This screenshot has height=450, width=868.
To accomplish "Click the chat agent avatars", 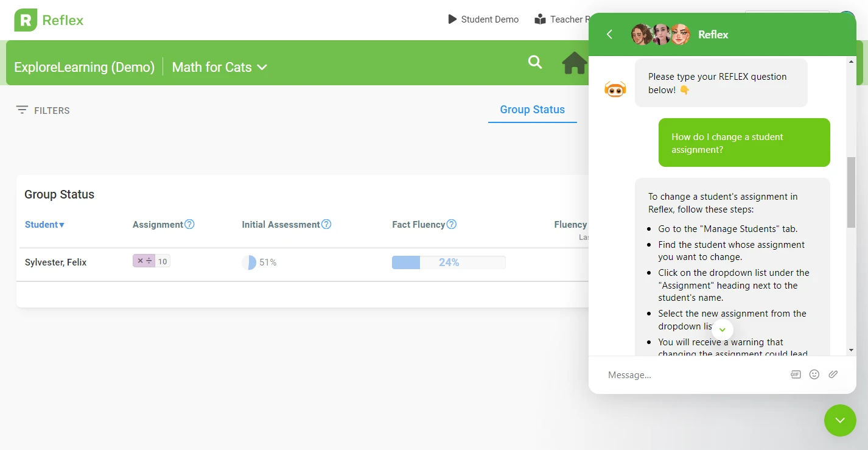I will coord(660,35).
